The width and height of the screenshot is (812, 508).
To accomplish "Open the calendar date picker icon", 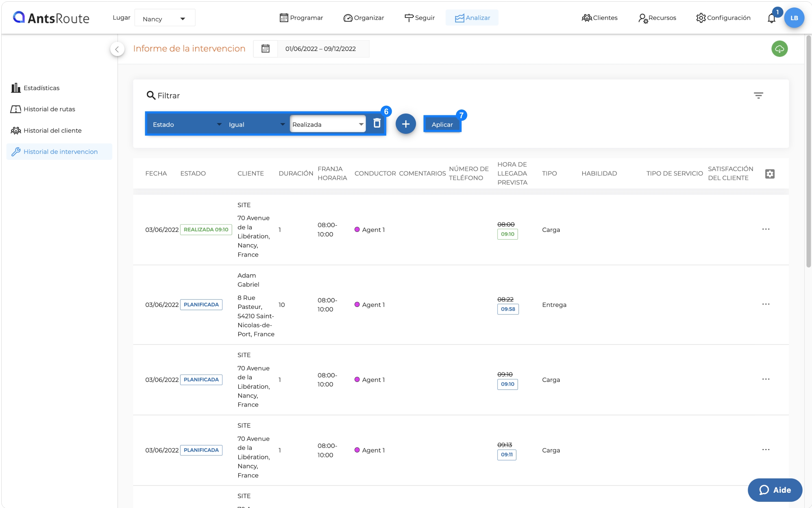I will click(x=265, y=49).
